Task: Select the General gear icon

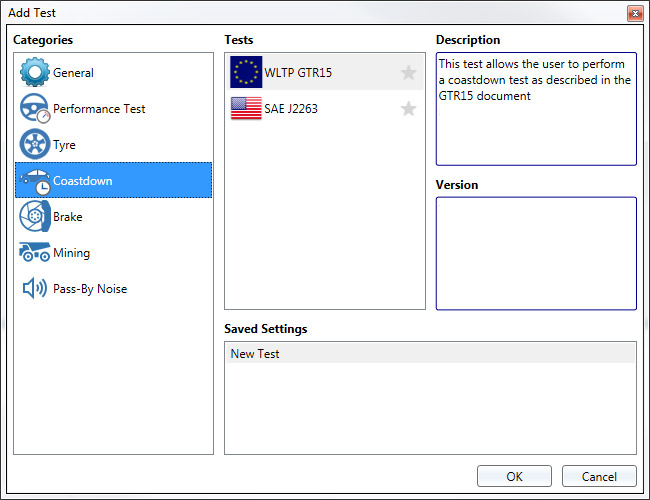Action: coord(34,72)
